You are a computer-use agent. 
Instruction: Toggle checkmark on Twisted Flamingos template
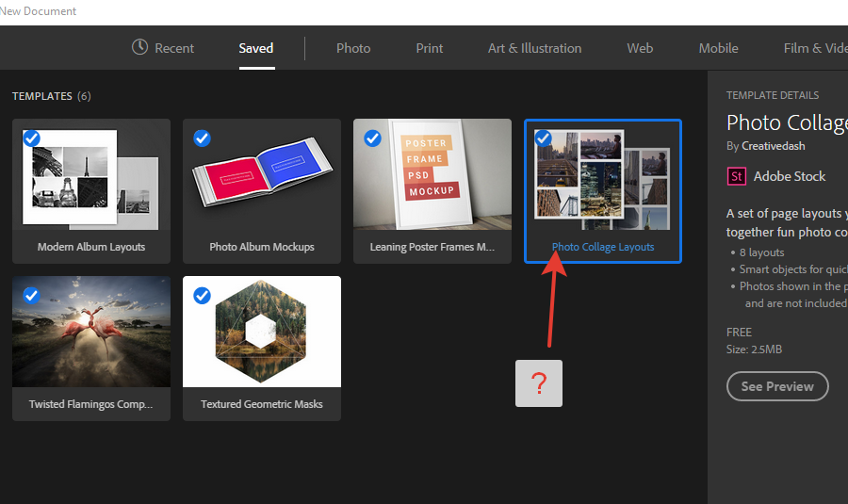pos(31,296)
